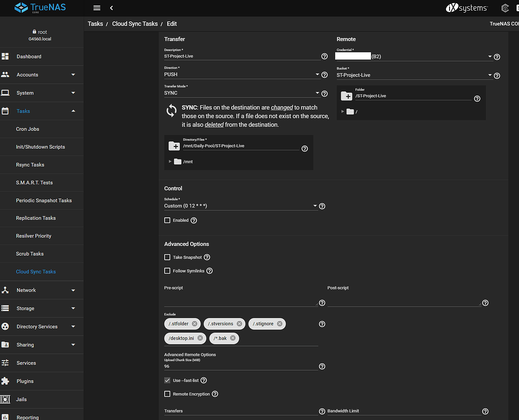Enable the task via the Enabled checkbox
The width and height of the screenshot is (519, 420).
(x=167, y=220)
